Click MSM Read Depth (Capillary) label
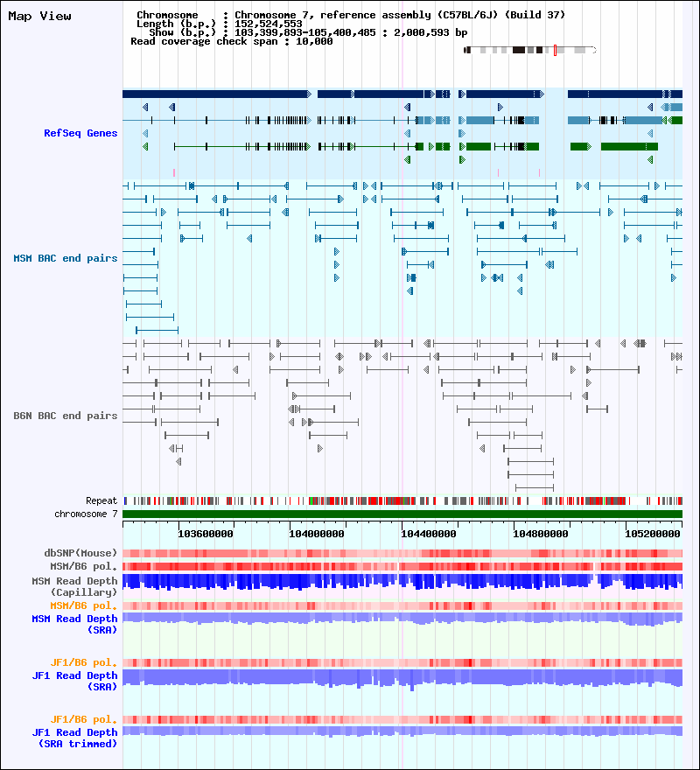This screenshot has width=700, height=770. pyautogui.click(x=74, y=587)
